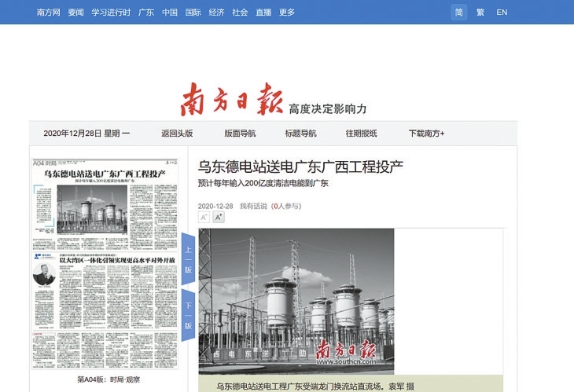Open the 以大湾区一体化引领 article in thumbnail
The image size is (574, 392).
117,260
